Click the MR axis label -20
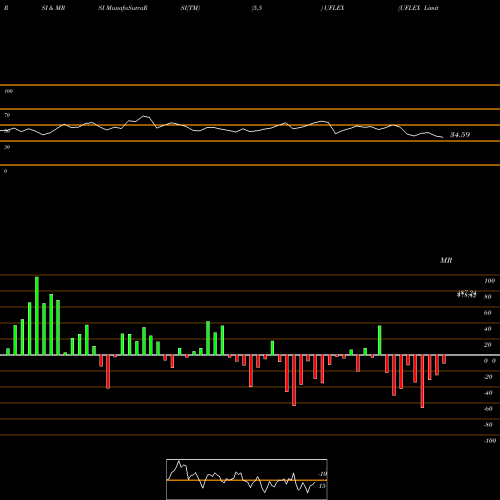Viewport: 500px width, 500px height. pyautogui.click(x=488, y=377)
